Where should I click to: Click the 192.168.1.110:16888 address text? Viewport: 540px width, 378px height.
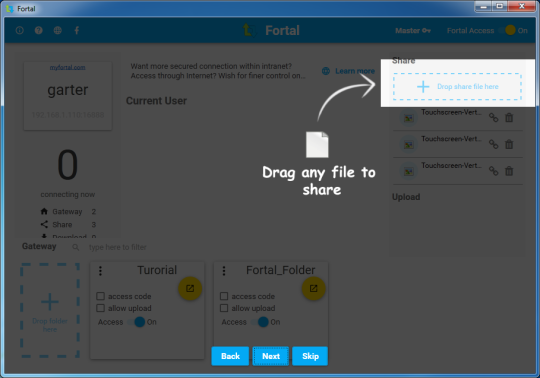click(68, 115)
